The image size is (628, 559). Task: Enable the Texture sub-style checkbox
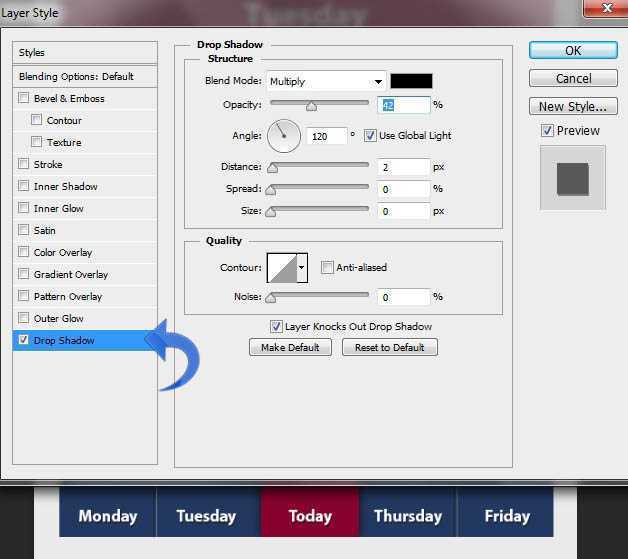(36, 142)
